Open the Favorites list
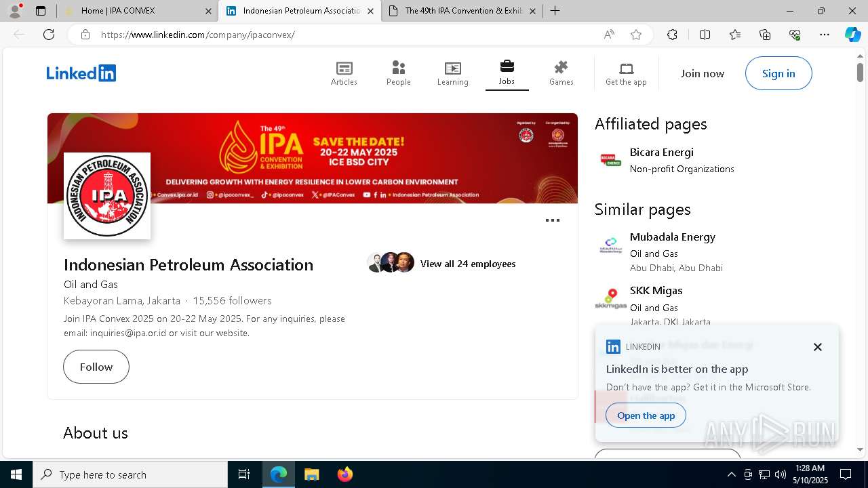Viewport: 868px width, 488px height. click(735, 35)
